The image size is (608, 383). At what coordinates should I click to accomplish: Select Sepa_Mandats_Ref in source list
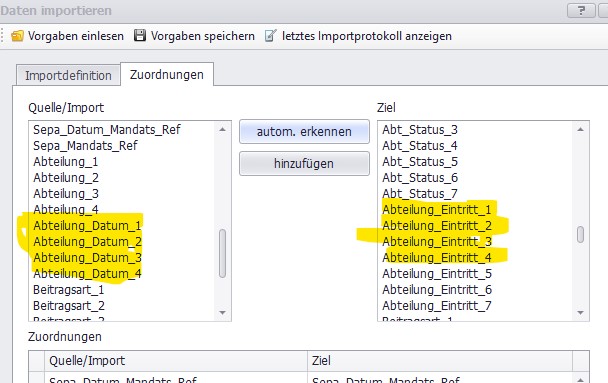[x=85, y=146]
